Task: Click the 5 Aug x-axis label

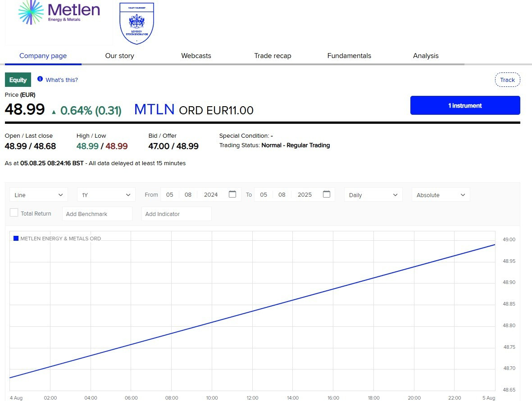Action: pos(489,397)
